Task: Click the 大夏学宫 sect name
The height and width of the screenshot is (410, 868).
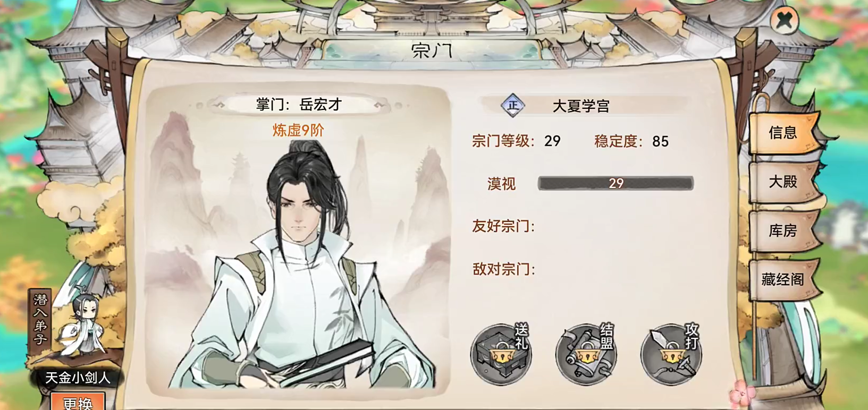Action: click(580, 106)
